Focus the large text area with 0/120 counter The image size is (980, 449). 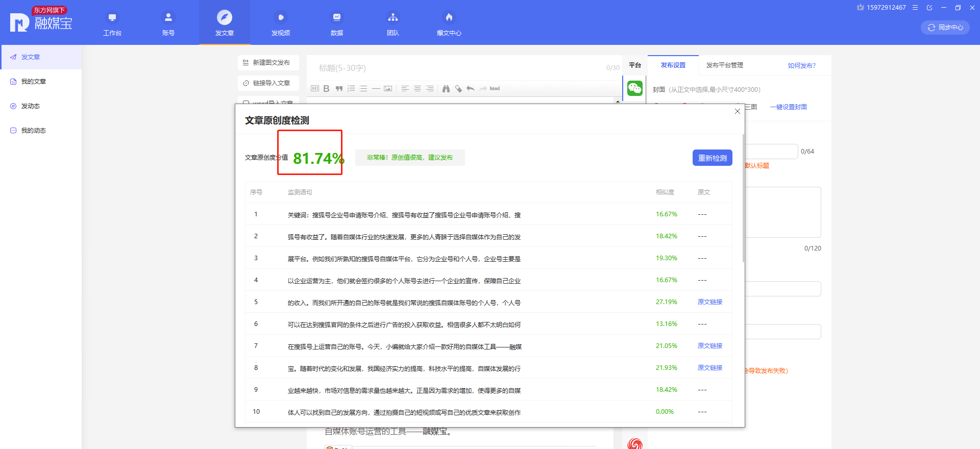pos(783,212)
